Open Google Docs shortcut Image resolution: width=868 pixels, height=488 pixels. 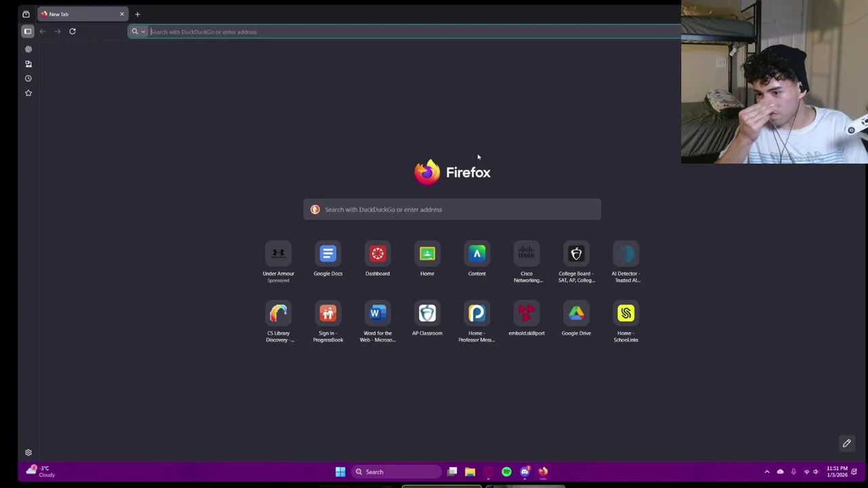(328, 260)
